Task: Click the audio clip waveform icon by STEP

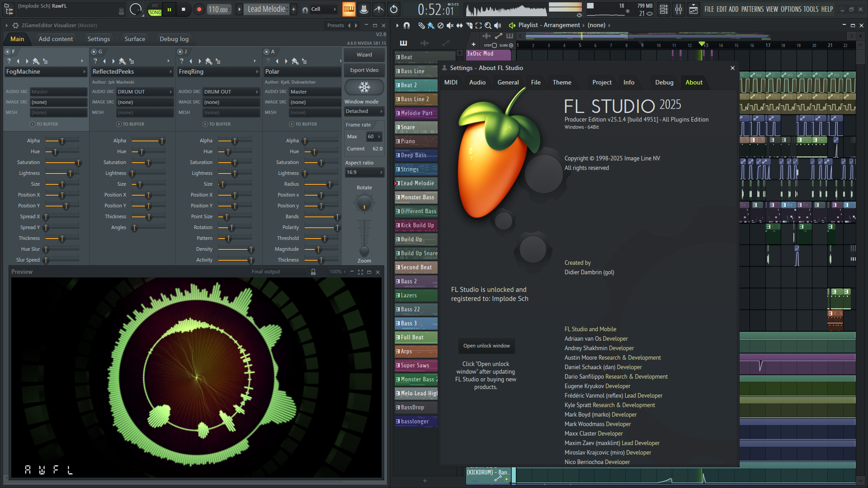Action: pos(486,36)
